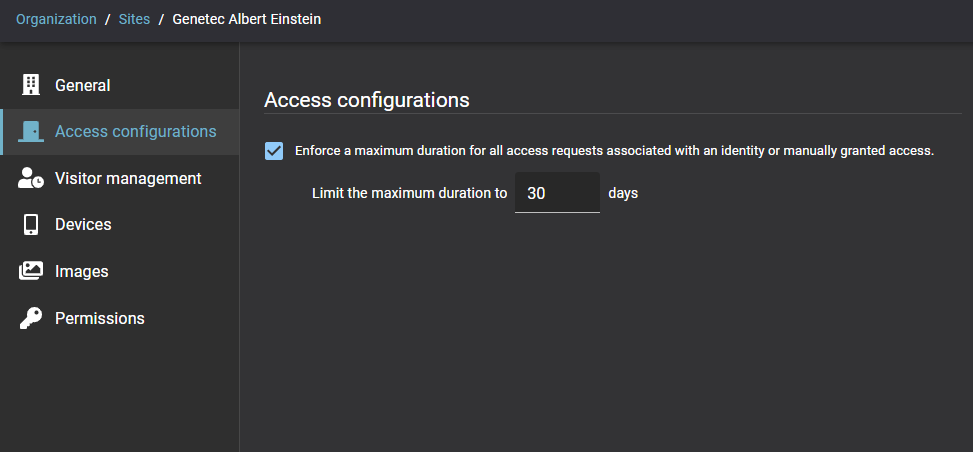This screenshot has width=973, height=452.
Task: Click the General building icon
Action: click(31, 85)
